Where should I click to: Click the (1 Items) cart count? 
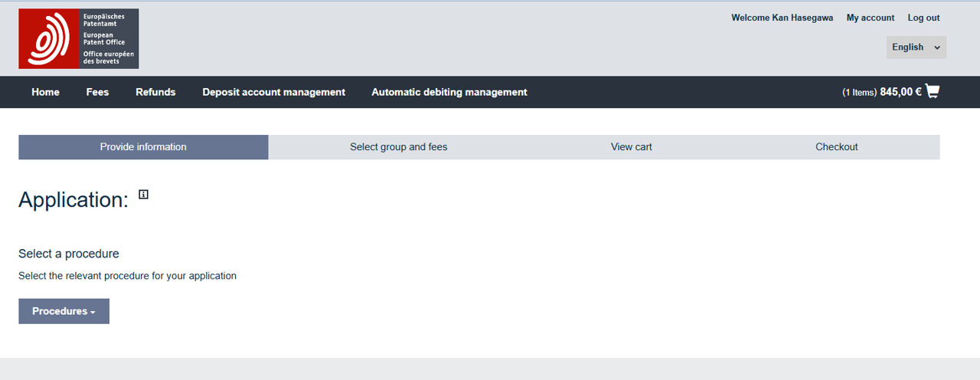click(x=859, y=93)
